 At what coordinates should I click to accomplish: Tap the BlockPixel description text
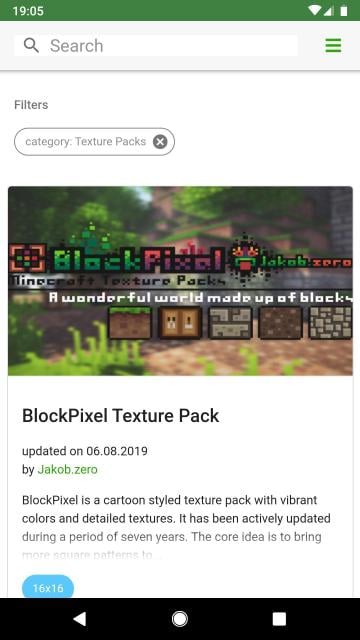tap(176, 527)
